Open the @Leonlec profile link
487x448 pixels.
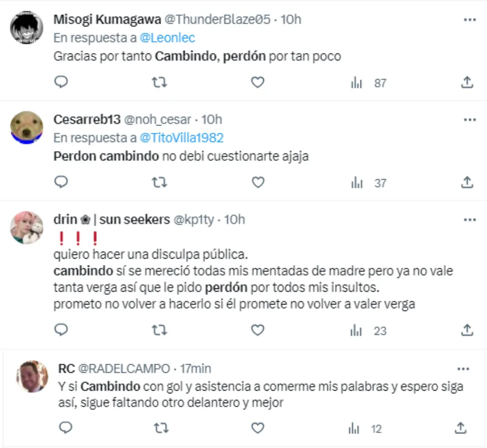pyautogui.click(x=167, y=38)
